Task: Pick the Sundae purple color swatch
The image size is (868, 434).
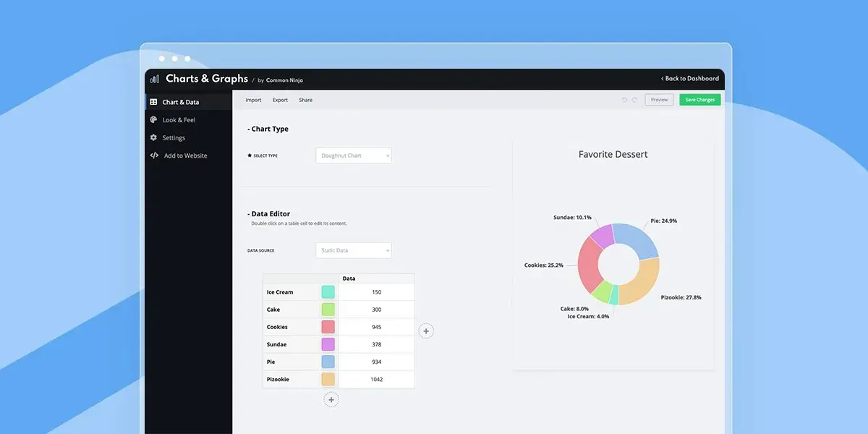Action: [328, 344]
